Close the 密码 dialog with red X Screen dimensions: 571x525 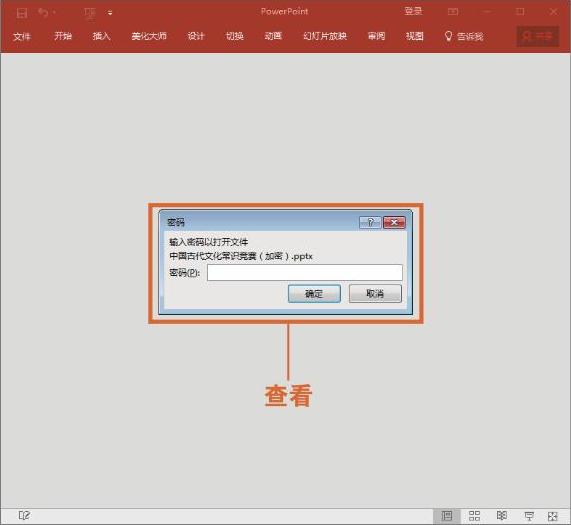click(394, 222)
